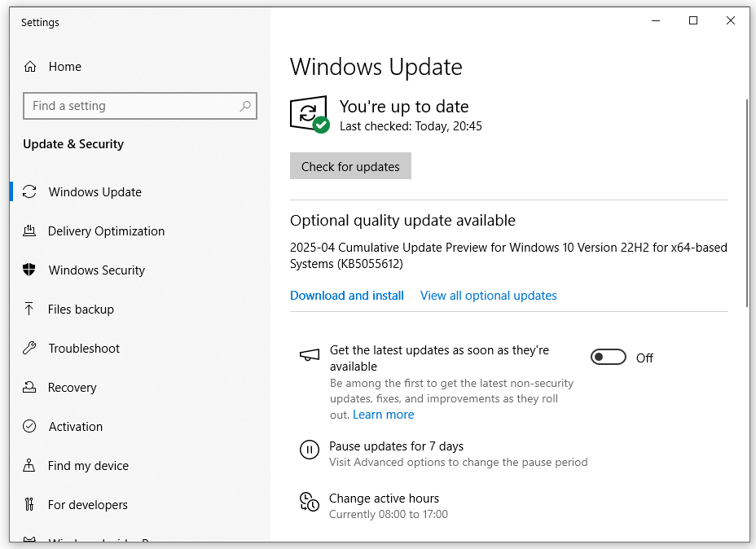Click the Find my device icon
This screenshot has height=549, width=756.
pos(29,465)
